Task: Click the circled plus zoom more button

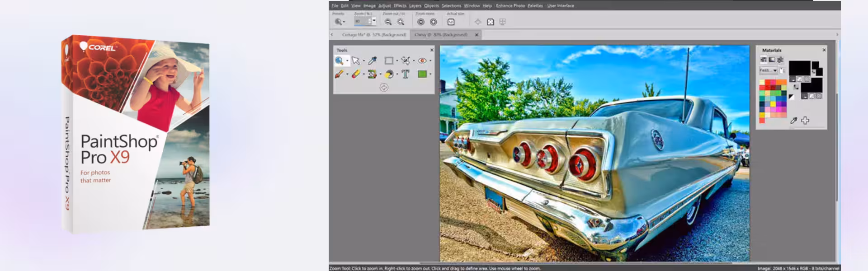Action: 434,22
